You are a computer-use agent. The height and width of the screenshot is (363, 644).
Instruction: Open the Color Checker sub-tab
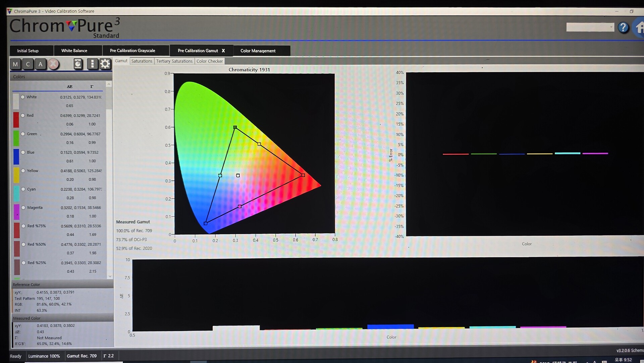209,61
